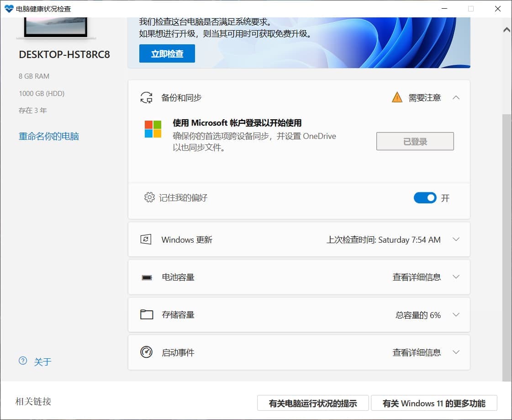The width and height of the screenshot is (512, 420).
Task: Click the help question mark icon near 关于
Action: point(23,361)
